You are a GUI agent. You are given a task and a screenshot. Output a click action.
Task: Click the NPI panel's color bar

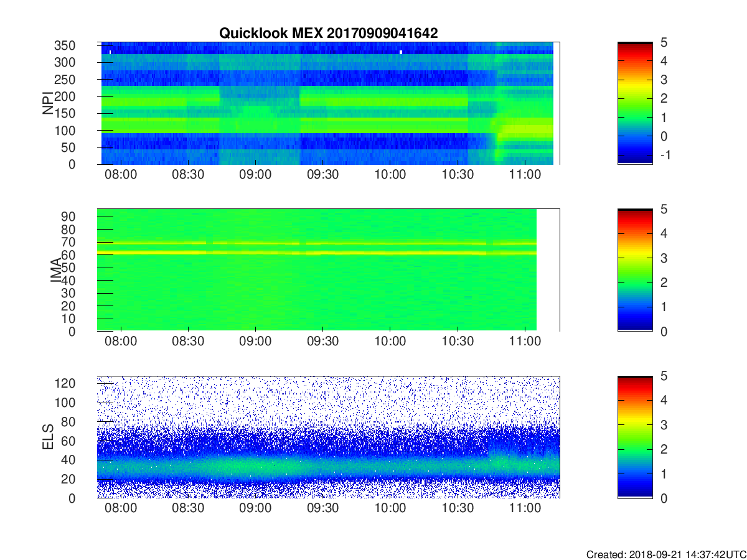click(635, 103)
